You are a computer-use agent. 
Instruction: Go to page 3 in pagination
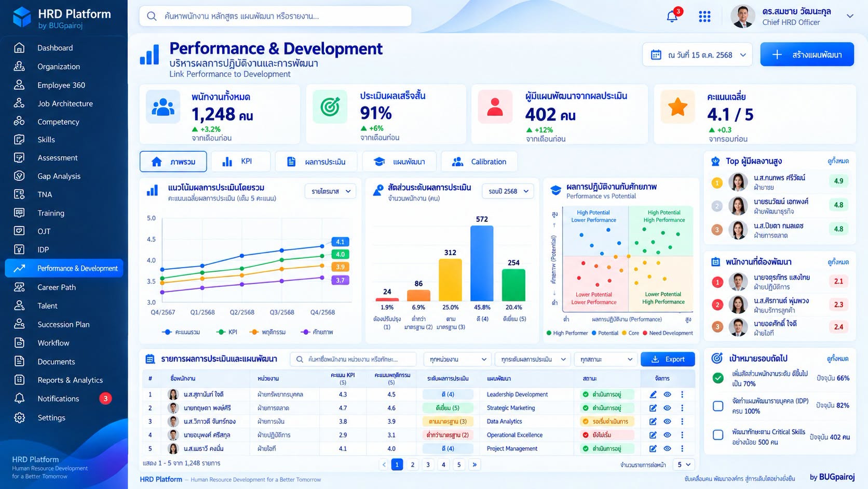pos(428,465)
